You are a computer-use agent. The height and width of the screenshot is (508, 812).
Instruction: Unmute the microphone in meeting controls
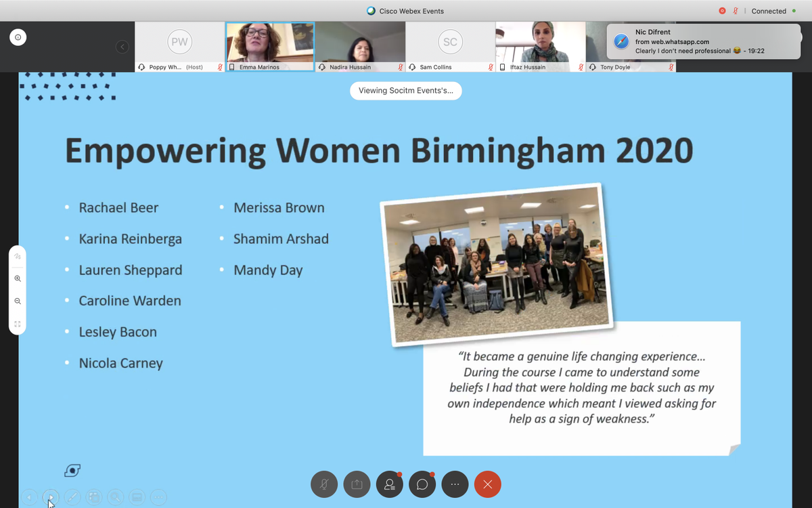tap(324, 484)
